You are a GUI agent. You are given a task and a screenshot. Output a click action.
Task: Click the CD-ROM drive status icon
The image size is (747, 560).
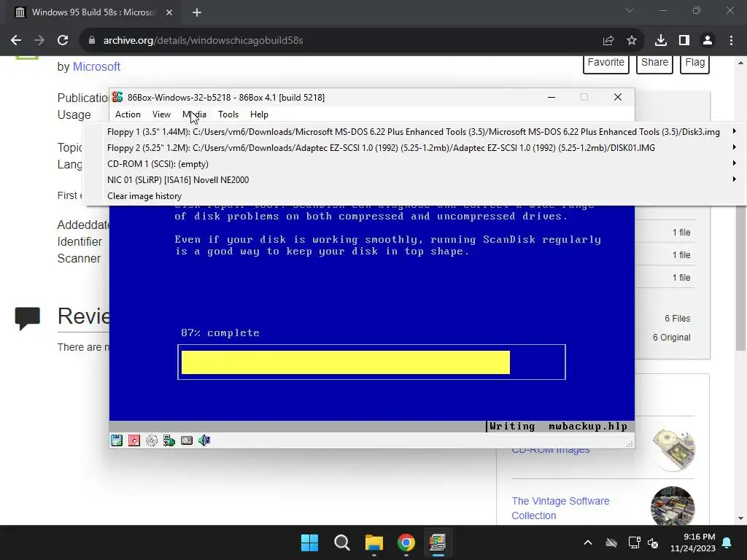click(152, 440)
